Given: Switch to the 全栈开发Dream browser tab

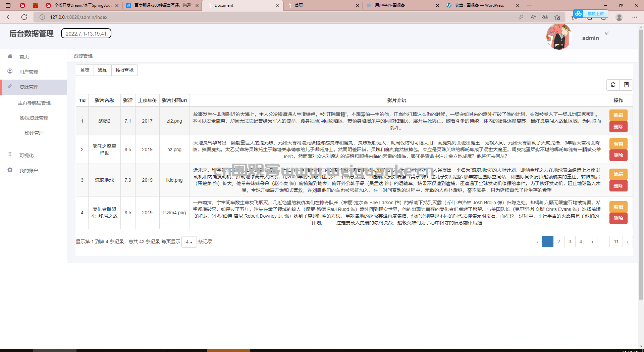Looking at the screenshot, I should click(x=82, y=5).
